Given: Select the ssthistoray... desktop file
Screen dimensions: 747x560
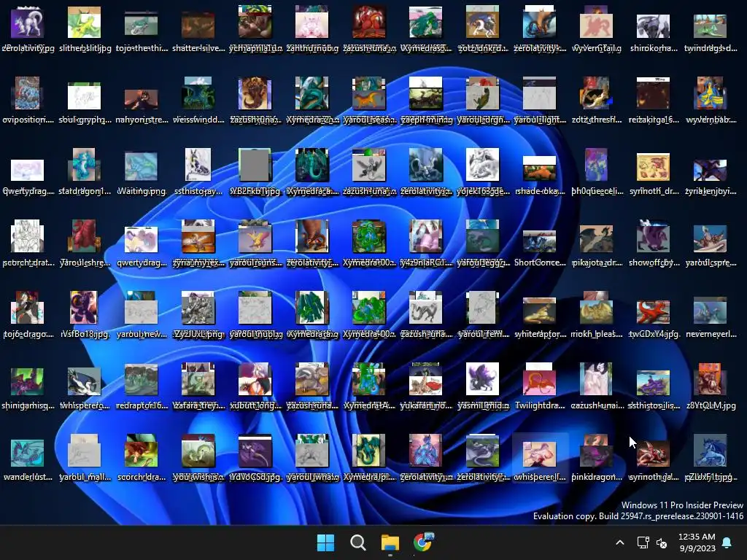Looking at the screenshot, I should tap(198, 172).
